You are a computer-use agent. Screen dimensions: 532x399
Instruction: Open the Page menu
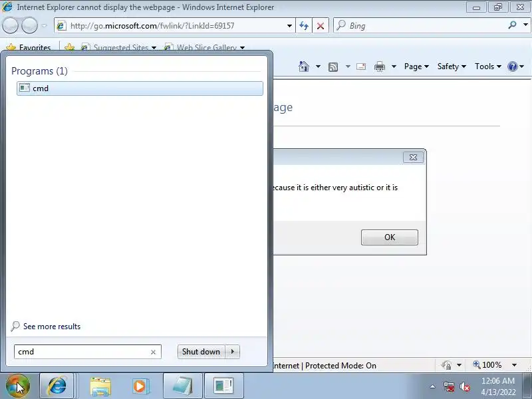pyautogui.click(x=416, y=66)
